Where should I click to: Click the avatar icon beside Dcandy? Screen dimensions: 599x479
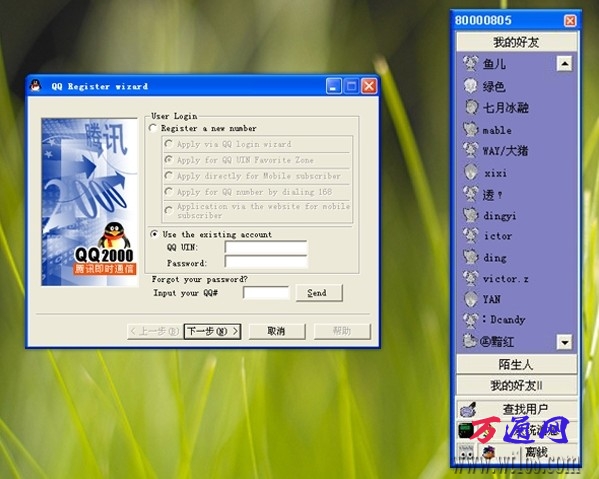[x=471, y=319]
